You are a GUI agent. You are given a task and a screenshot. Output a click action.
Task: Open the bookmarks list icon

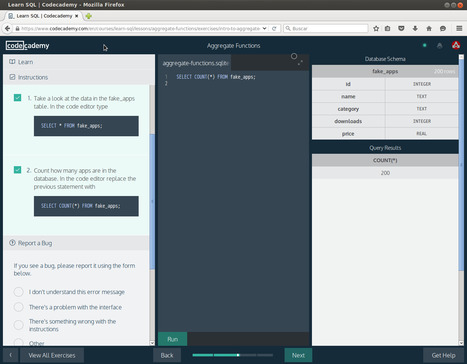pyautogui.click(x=387, y=29)
